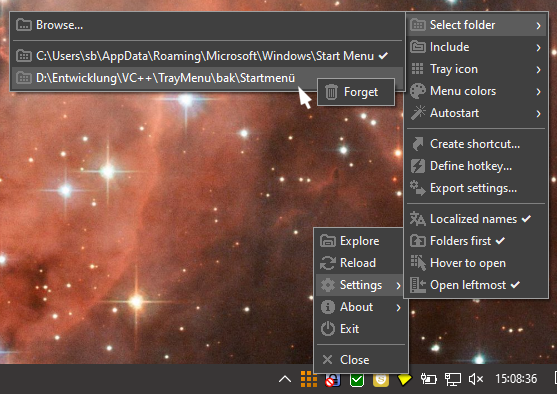Click the cursor icon beside Hover to open
Screen dimensions: 557x394
coord(418,263)
